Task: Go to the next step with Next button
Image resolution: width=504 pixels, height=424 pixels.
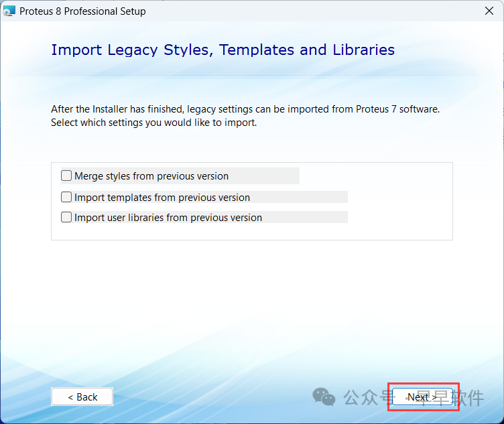Action: coord(423,397)
